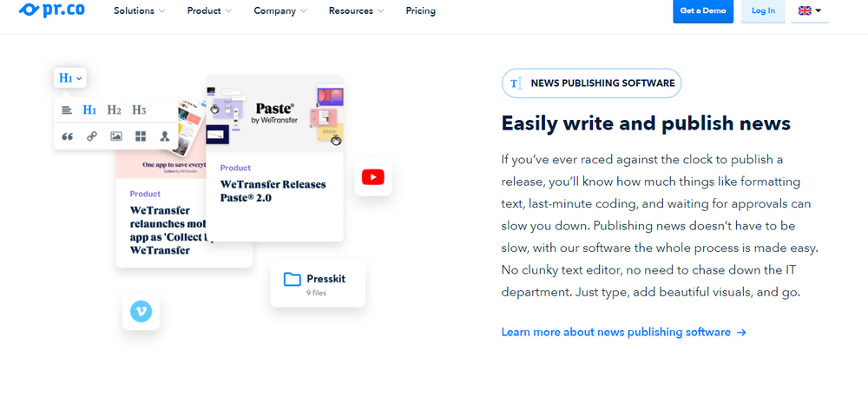Click Product tag on Collect app card
The height and width of the screenshot is (404, 868).
click(x=145, y=194)
